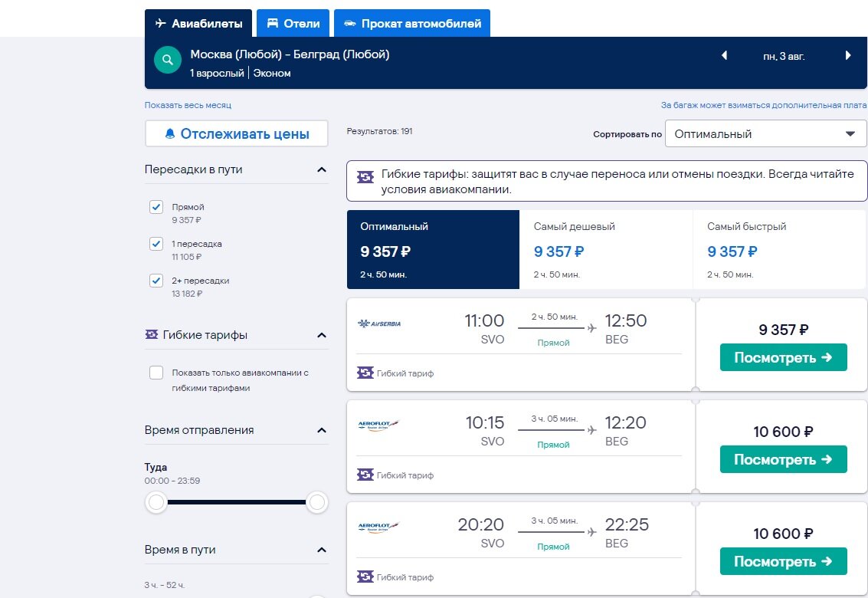Click the airplane icon on Авиабилеты tab
Image resolution: width=868 pixels, height=598 pixels.
click(x=161, y=23)
